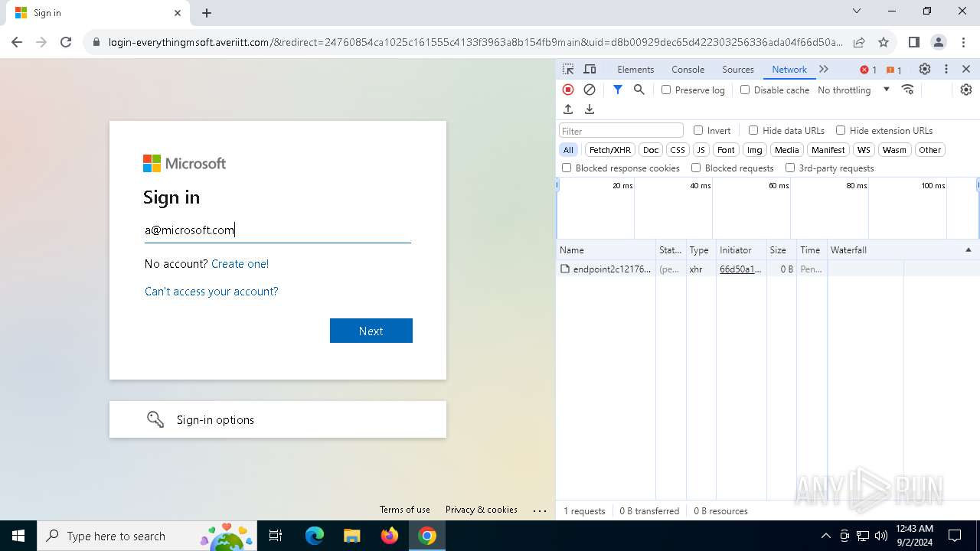Check the Disable cache option
This screenshot has width=980, height=551.
[745, 90]
